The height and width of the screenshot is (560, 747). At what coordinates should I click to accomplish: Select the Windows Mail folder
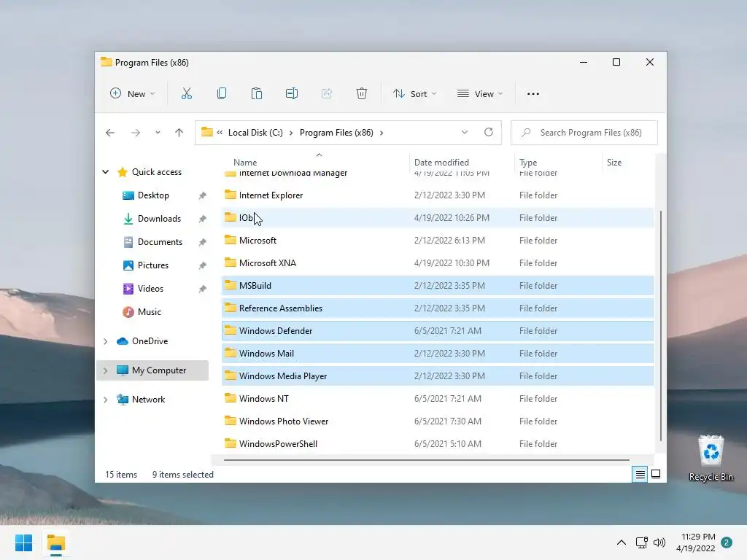point(438,354)
